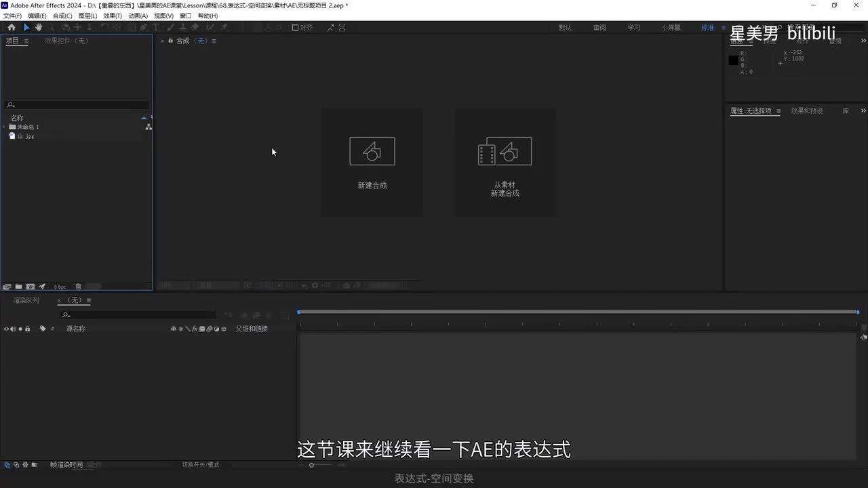Select the Rotation tool in toolbar
The height and width of the screenshot is (488, 868).
(104, 27)
